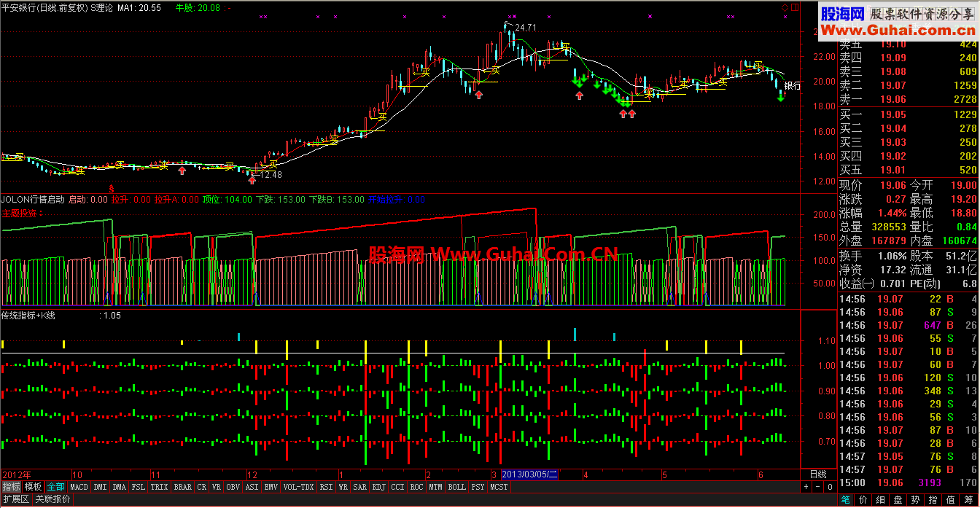Select the VOL-TDX indicator
Viewport: 980px width, 508px height.
pyautogui.click(x=298, y=487)
